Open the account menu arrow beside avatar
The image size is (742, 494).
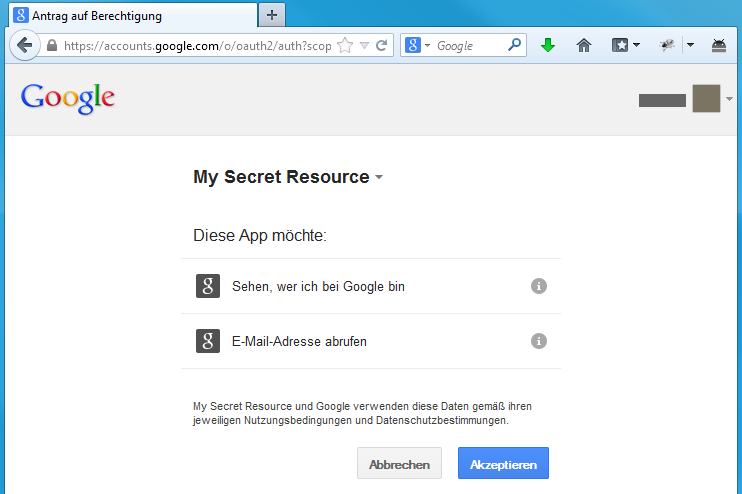[729, 99]
